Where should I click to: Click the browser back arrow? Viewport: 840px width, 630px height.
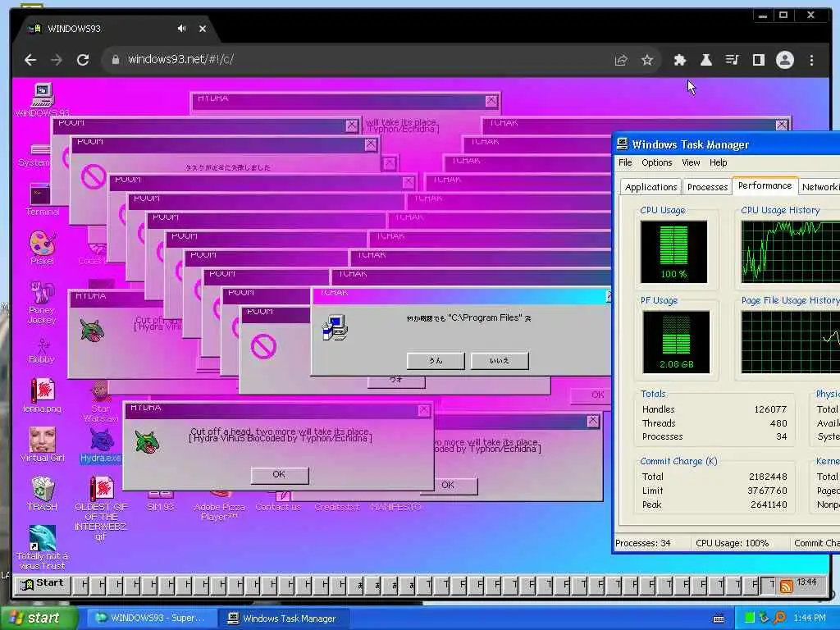click(30, 60)
